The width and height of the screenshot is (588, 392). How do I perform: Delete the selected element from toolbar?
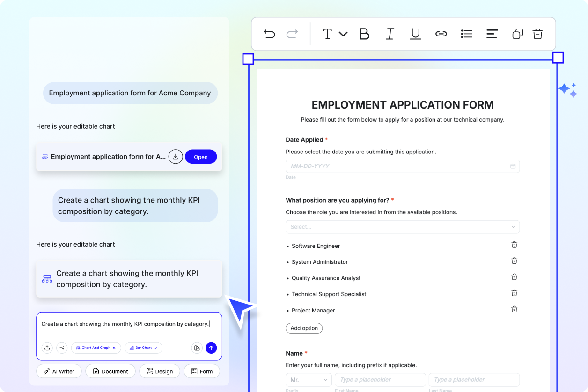coord(538,34)
